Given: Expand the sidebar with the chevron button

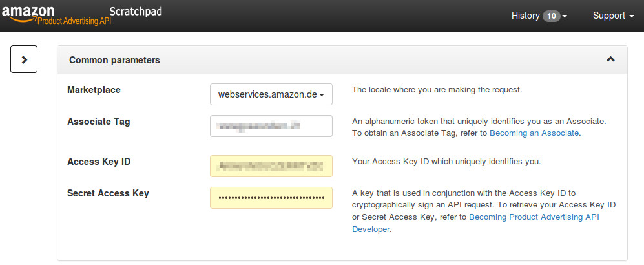Looking at the screenshot, I should click(x=24, y=59).
